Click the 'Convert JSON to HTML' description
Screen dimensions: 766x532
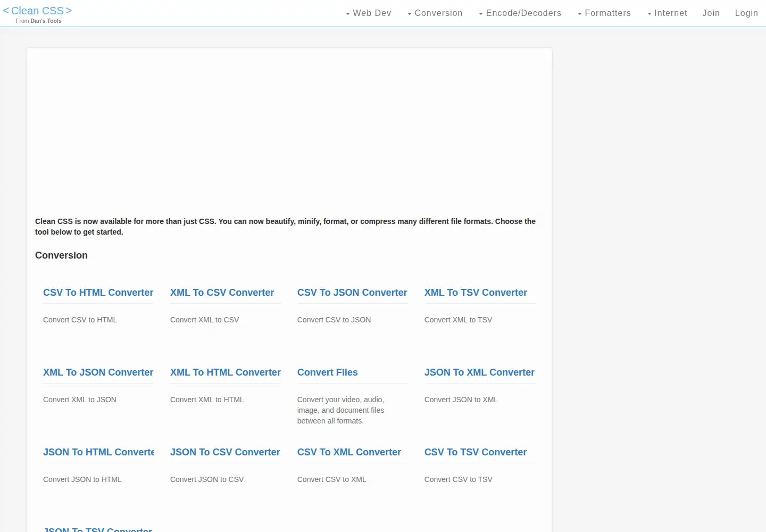pyautogui.click(x=82, y=479)
